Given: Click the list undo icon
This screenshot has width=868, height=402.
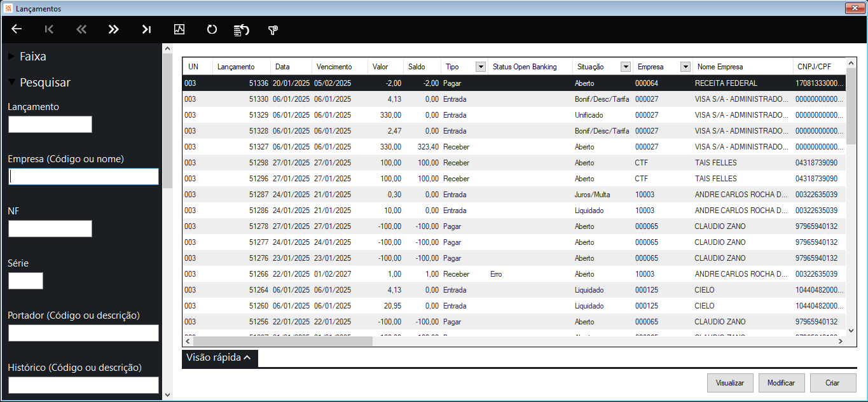Looking at the screenshot, I should 241,30.
